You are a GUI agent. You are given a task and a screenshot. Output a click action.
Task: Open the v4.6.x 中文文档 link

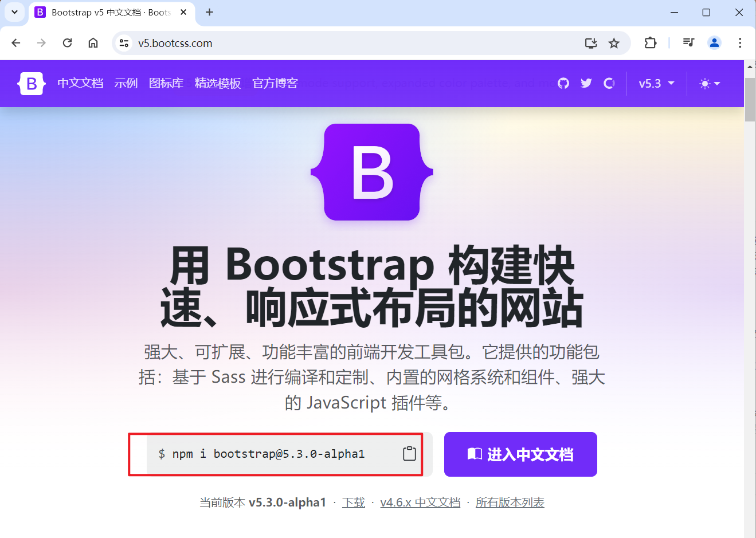pyautogui.click(x=420, y=502)
